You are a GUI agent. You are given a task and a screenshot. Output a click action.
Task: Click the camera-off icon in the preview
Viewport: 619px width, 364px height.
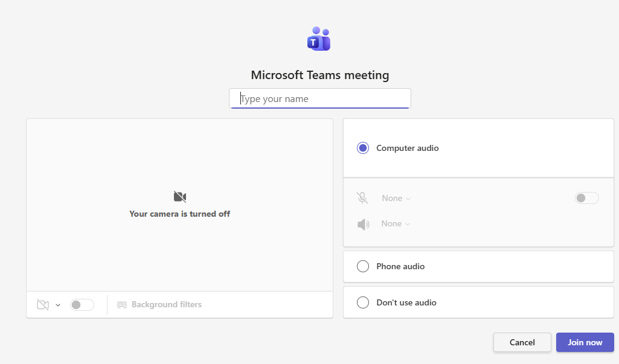tap(179, 197)
